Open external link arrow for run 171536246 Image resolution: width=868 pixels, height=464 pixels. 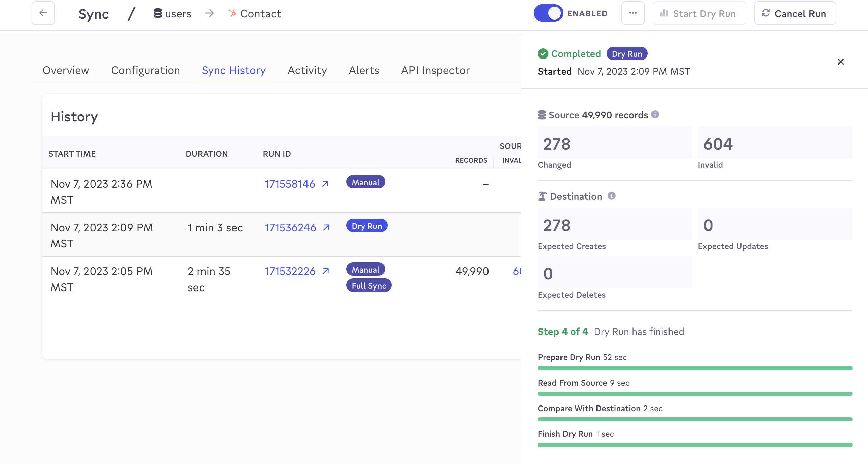(326, 228)
